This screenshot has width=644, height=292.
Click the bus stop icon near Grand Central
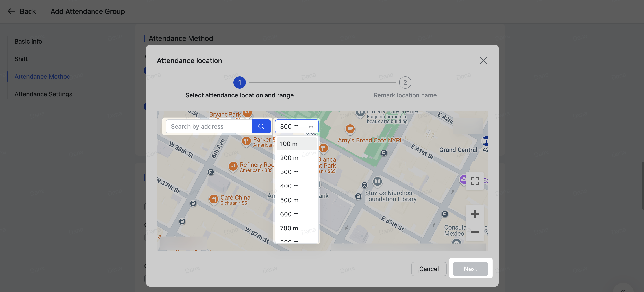(383, 153)
